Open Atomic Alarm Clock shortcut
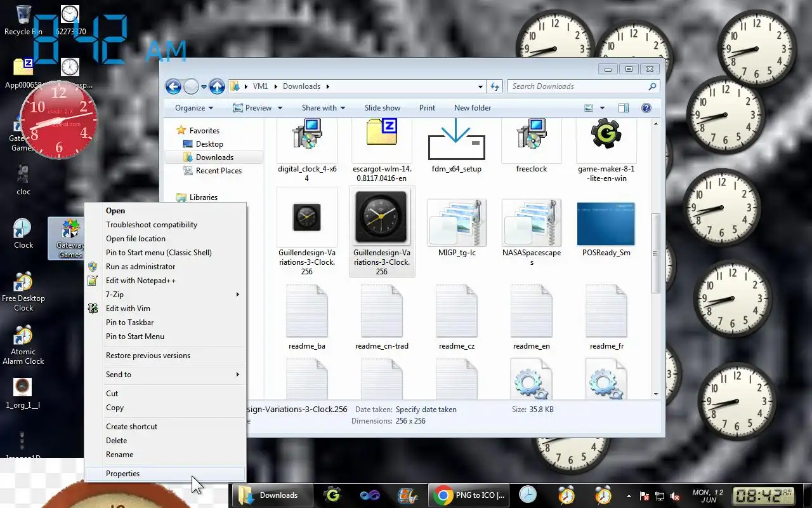Screen dimensions: 812x508 pos(23,345)
